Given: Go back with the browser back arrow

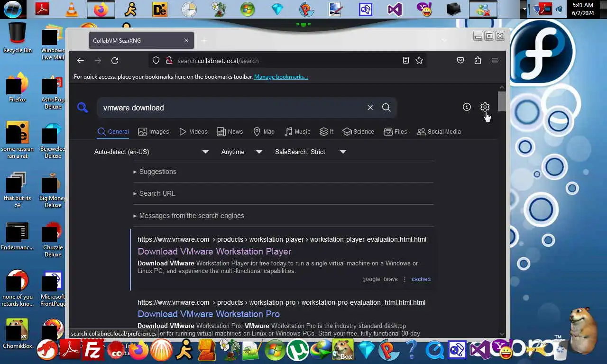Looking at the screenshot, I should tap(81, 61).
